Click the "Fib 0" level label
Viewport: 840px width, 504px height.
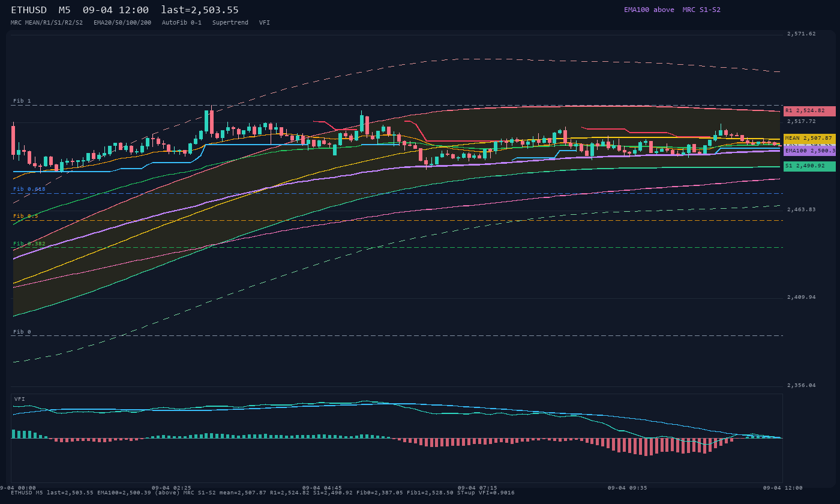coord(22,332)
